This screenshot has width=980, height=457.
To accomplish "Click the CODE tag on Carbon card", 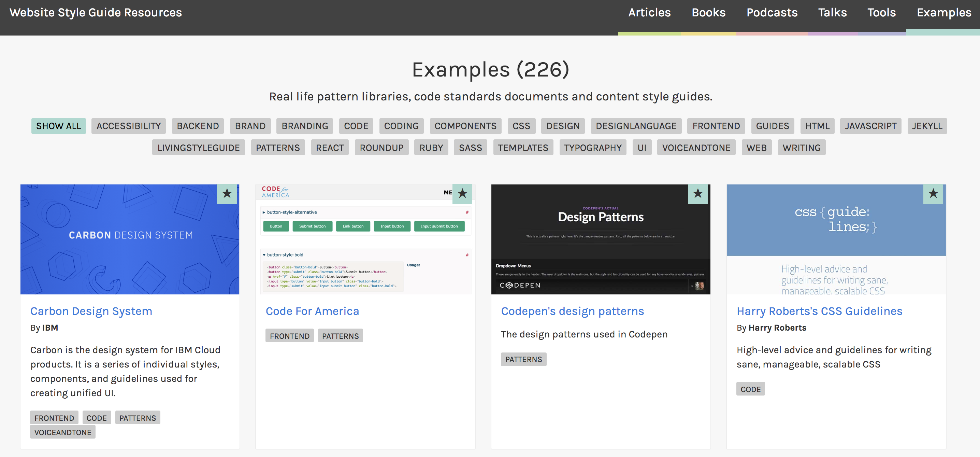I will [97, 418].
